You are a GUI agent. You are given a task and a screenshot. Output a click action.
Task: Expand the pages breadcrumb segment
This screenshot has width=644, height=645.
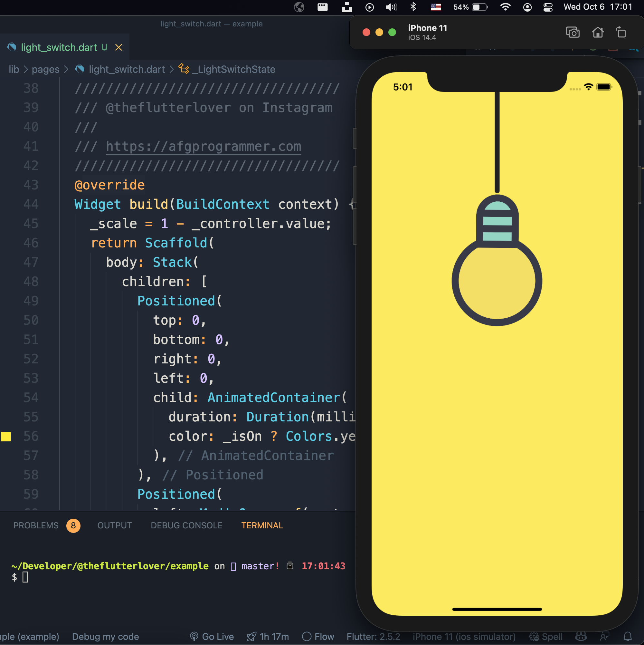(45, 69)
